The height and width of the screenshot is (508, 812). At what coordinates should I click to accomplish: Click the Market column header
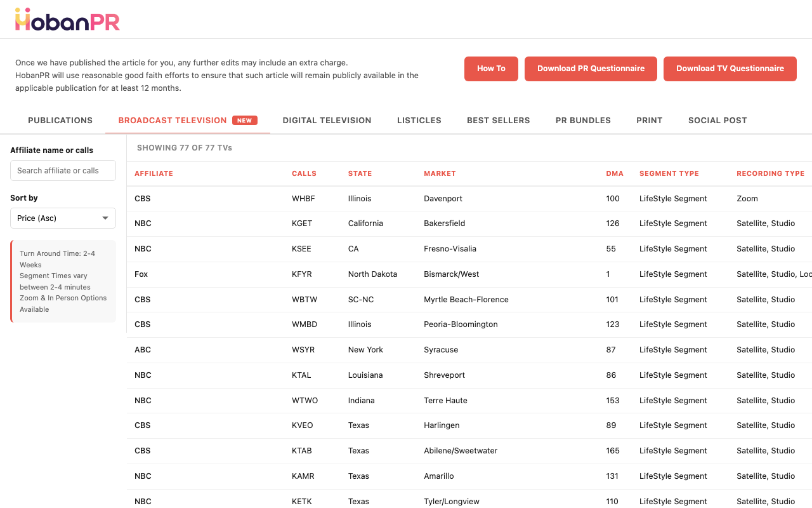[440, 173]
